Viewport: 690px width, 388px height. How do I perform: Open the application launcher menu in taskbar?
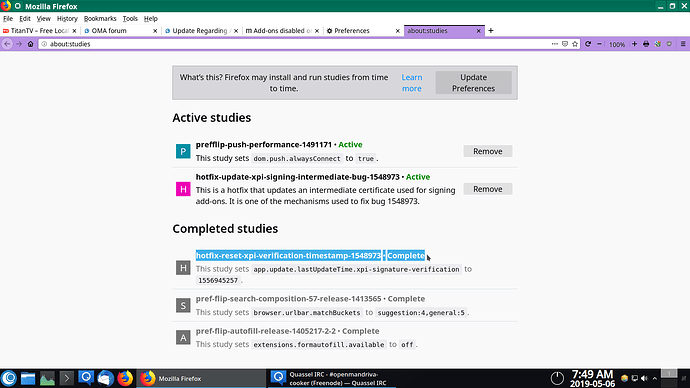[9, 378]
